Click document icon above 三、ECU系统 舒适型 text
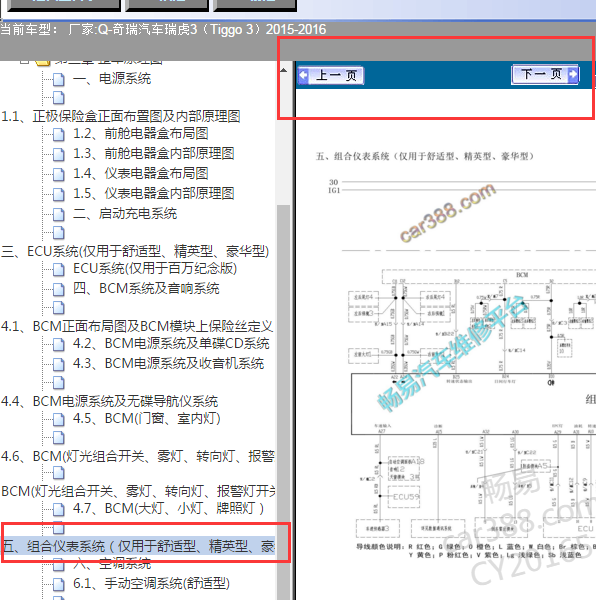Viewport: 596px width, 600px height. click(x=59, y=232)
